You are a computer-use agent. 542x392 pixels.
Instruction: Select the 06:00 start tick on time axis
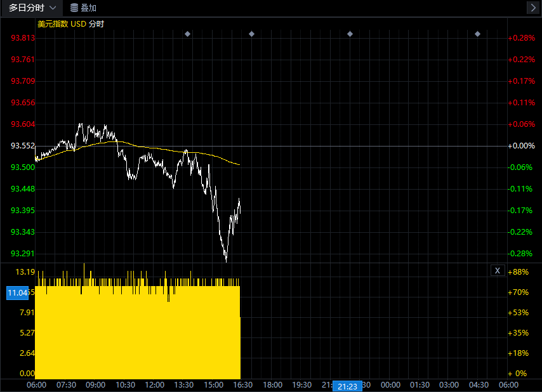click(37, 385)
